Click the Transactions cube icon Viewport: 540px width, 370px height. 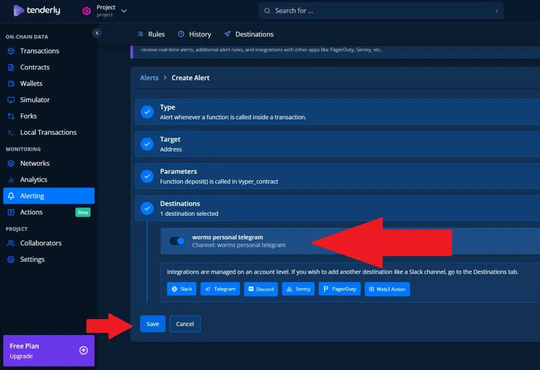coord(11,51)
